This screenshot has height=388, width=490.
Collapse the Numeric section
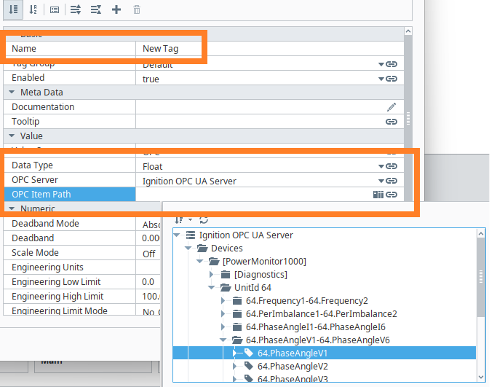point(12,208)
